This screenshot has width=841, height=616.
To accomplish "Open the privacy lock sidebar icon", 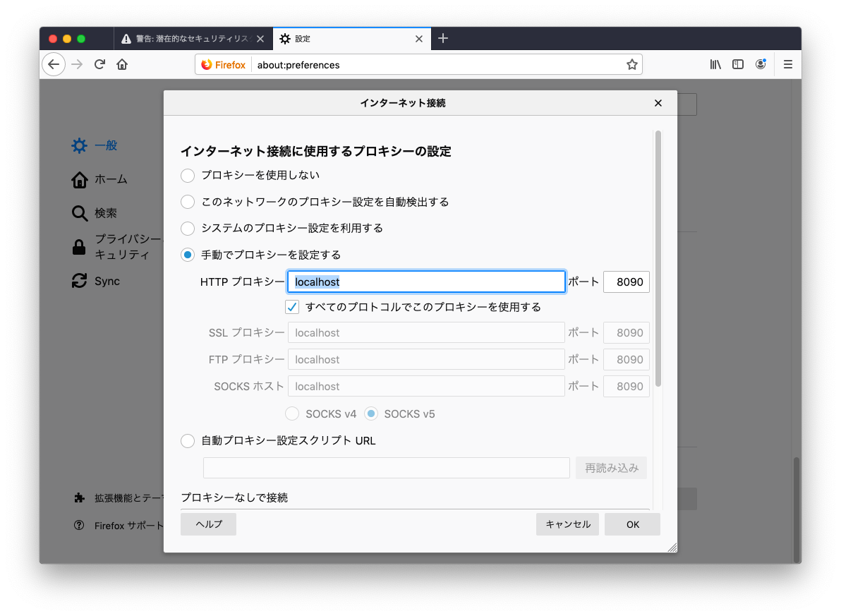I will (79, 247).
